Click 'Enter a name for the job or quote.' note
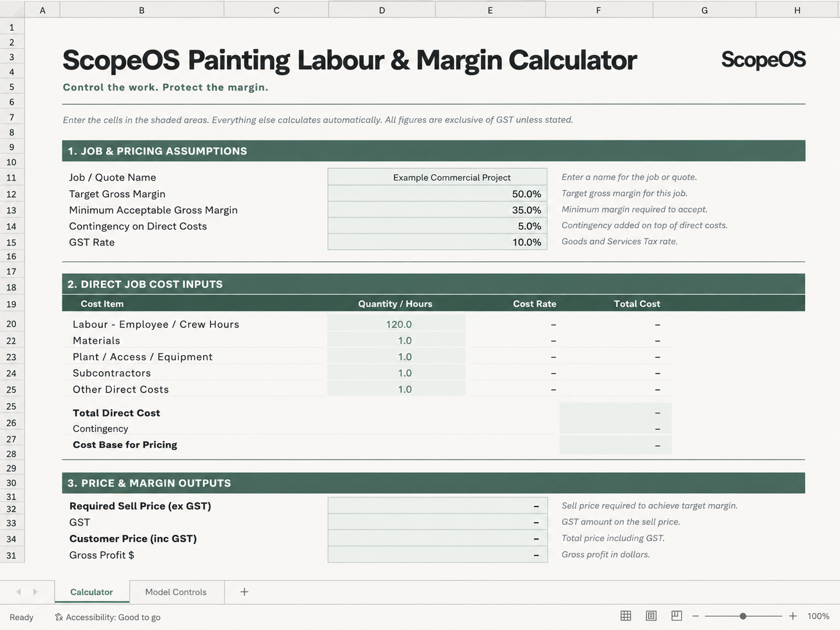 (629, 177)
